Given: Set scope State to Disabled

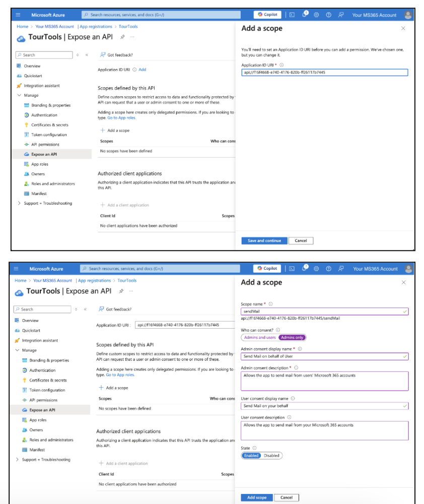Looking at the screenshot, I should click(x=271, y=456).
